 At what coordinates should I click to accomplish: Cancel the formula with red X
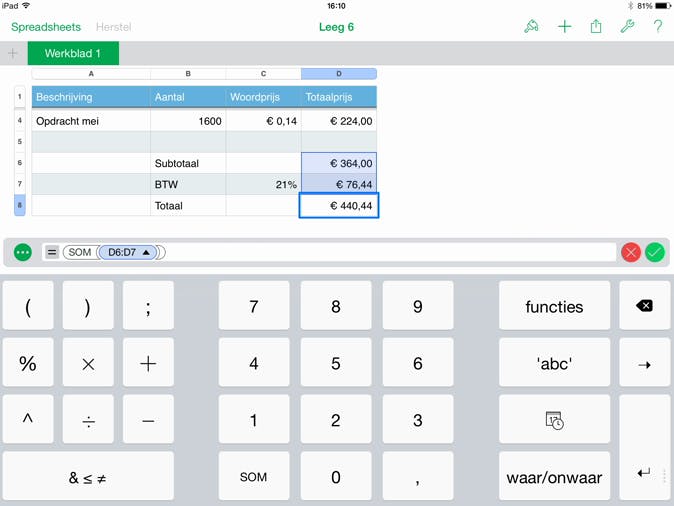(x=631, y=252)
